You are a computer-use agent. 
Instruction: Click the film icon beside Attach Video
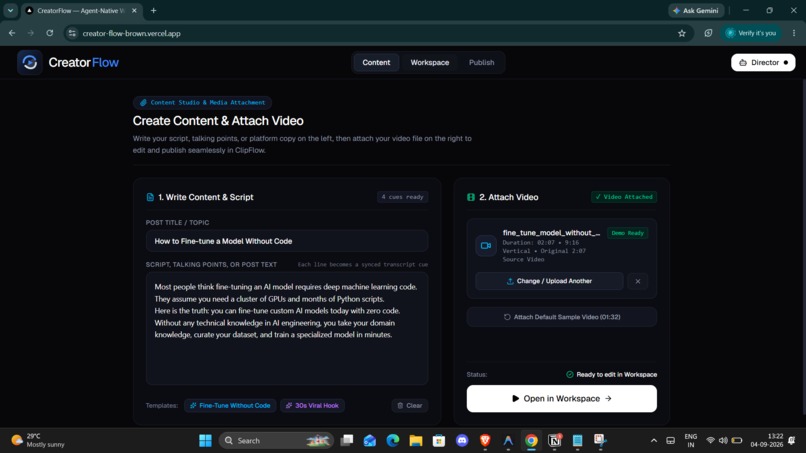click(471, 197)
